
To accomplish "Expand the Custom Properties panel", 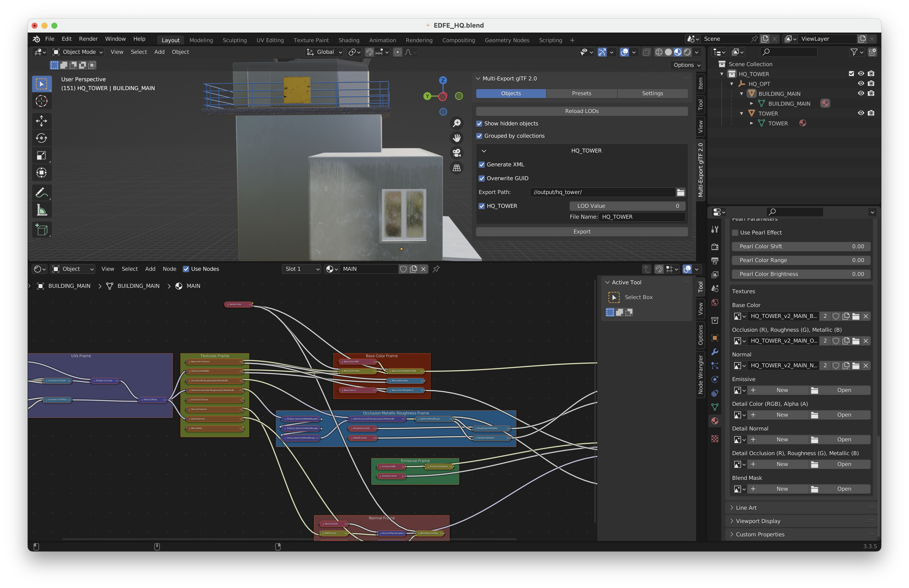I will (x=732, y=534).
